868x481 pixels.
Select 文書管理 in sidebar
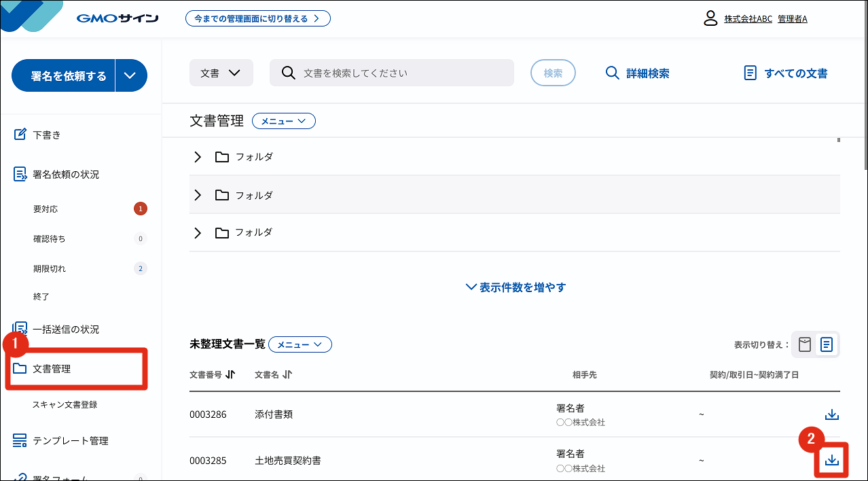(52, 369)
